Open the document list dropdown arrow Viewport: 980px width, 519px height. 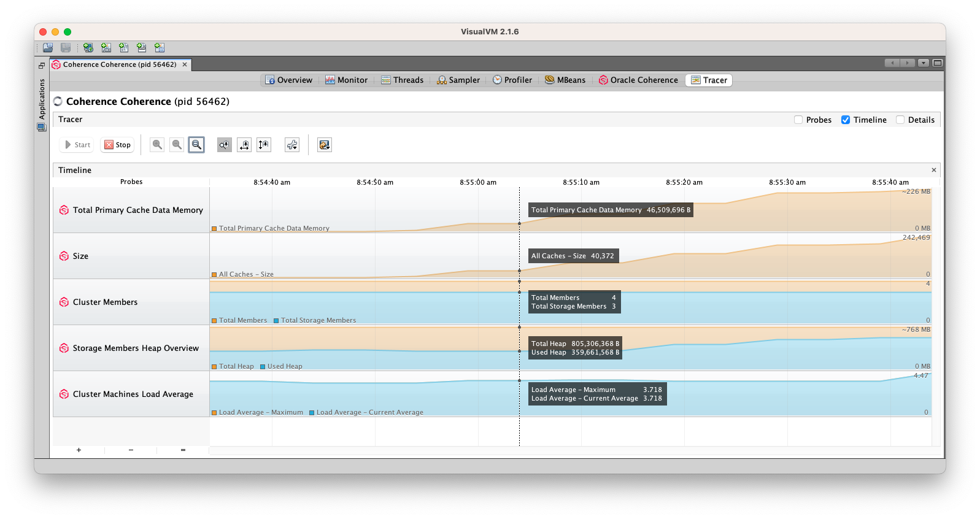tap(923, 63)
